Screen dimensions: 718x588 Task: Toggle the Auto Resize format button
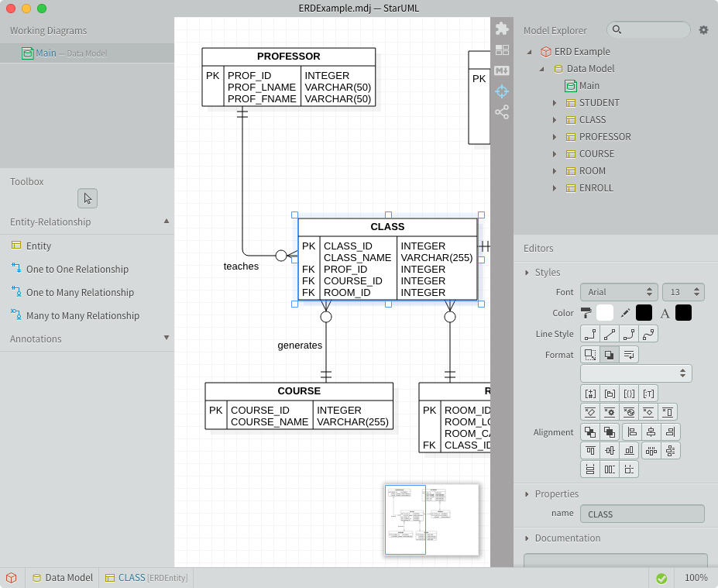tap(590, 355)
